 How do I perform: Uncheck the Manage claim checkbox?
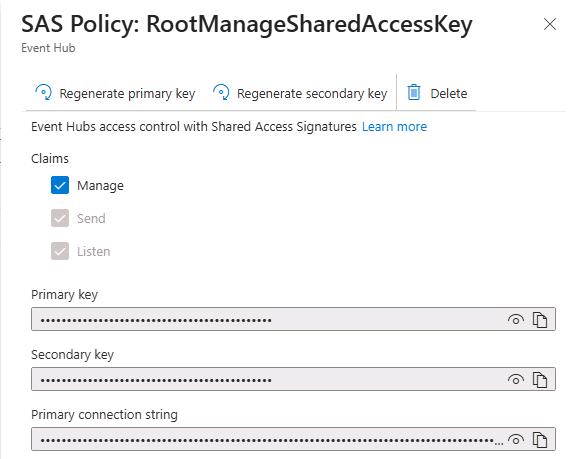point(60,185)
